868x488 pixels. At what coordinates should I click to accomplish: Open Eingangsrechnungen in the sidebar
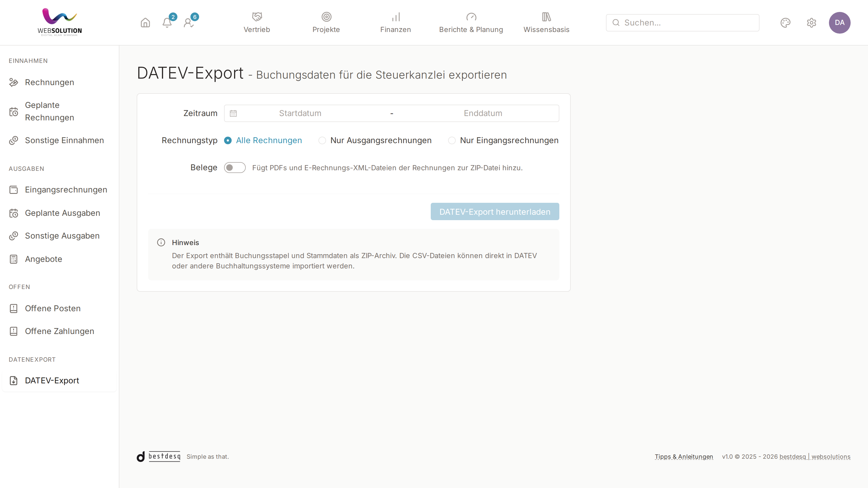[x=59, y=190]
